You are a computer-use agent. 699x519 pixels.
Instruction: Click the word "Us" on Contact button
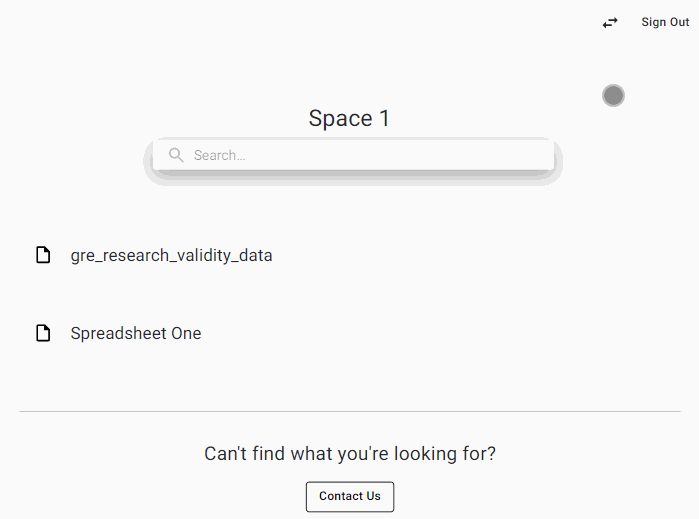(x=371, y=496)
